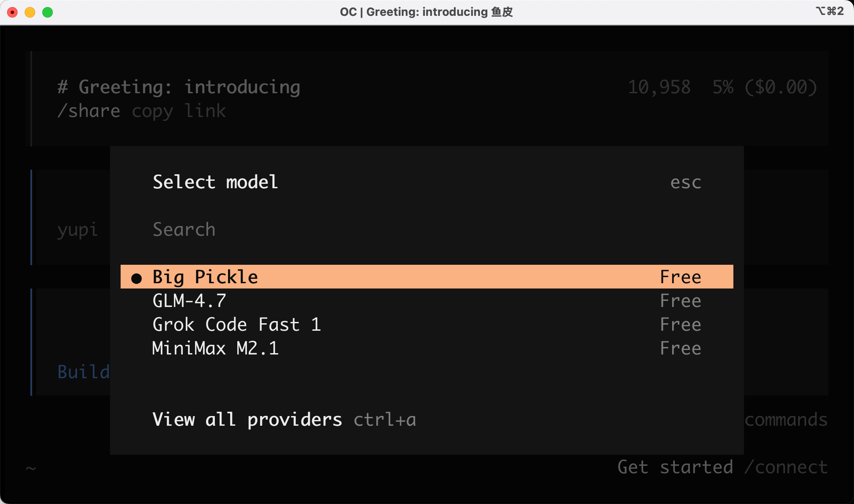Click the Free label beside GLM-4.7

(680, 301)
